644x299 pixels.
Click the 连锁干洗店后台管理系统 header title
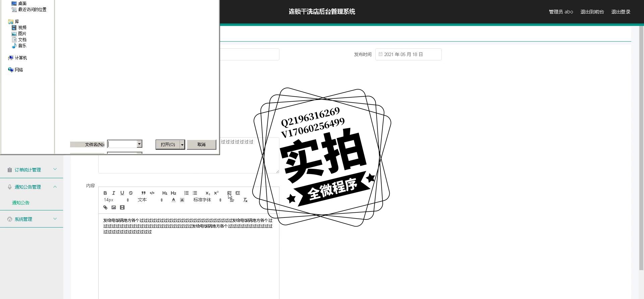[322, 12]
